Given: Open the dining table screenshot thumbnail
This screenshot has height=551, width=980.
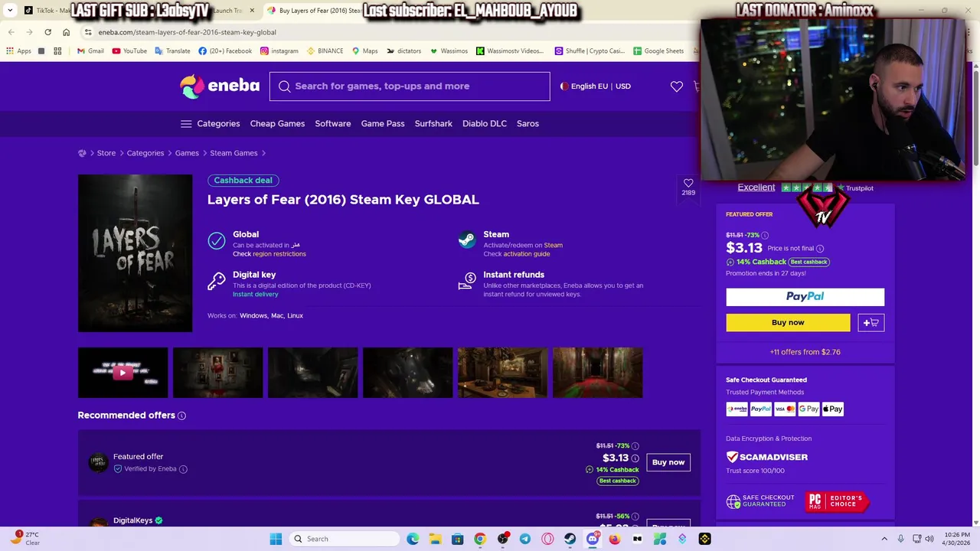Looking at the screenshot, I should (x=502, y=373).
